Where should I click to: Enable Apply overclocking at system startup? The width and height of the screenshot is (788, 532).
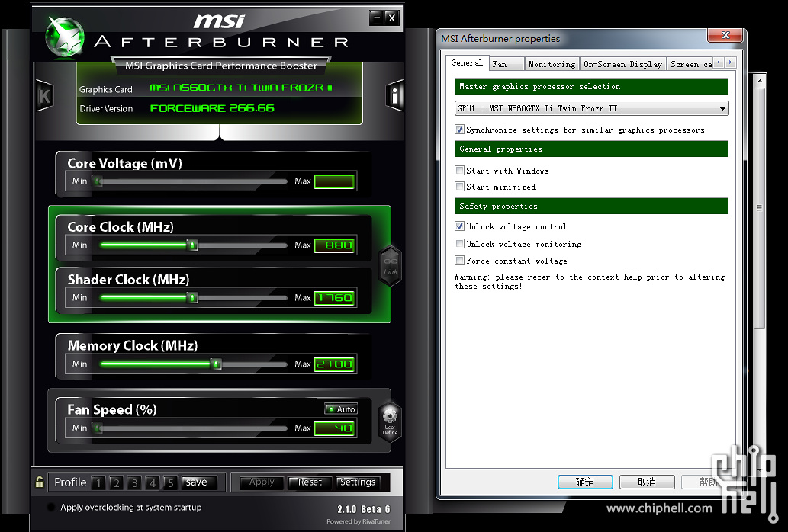coord(51,508)
